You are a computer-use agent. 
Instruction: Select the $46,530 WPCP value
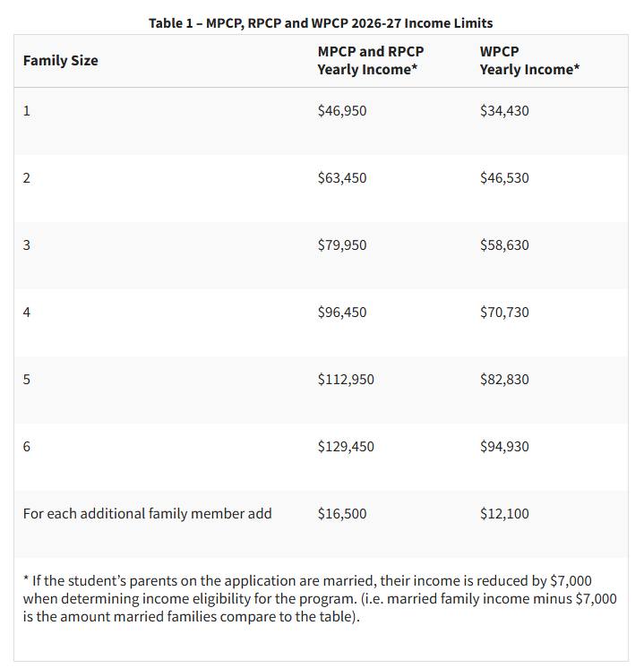504,178
